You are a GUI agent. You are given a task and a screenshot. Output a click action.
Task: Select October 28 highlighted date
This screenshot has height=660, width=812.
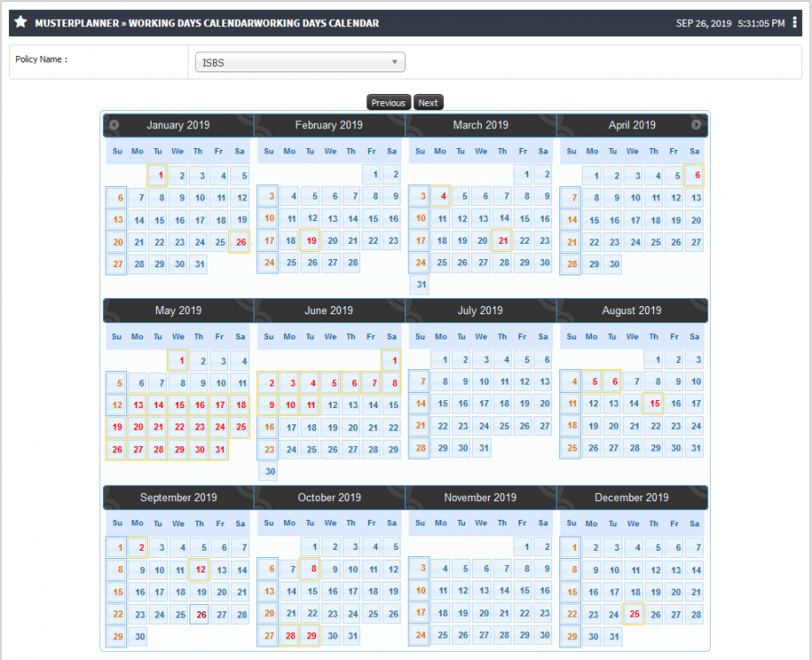(x=289, y=636)
